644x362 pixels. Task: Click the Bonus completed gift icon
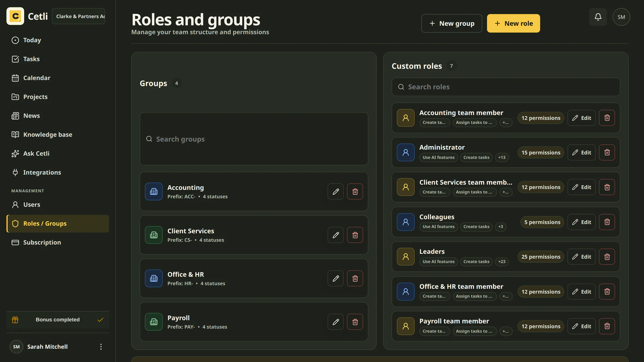tap(15, 320)
